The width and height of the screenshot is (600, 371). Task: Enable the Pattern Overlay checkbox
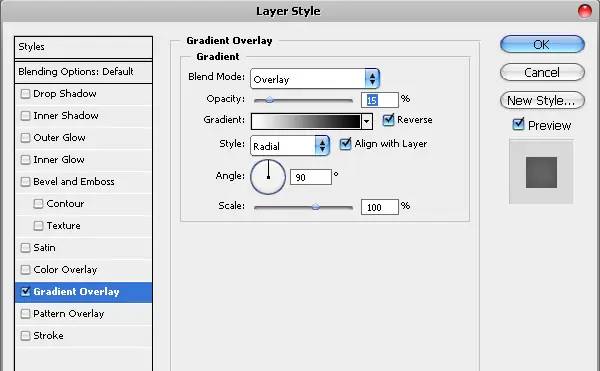pyautogui.click(x=25, y=314)
